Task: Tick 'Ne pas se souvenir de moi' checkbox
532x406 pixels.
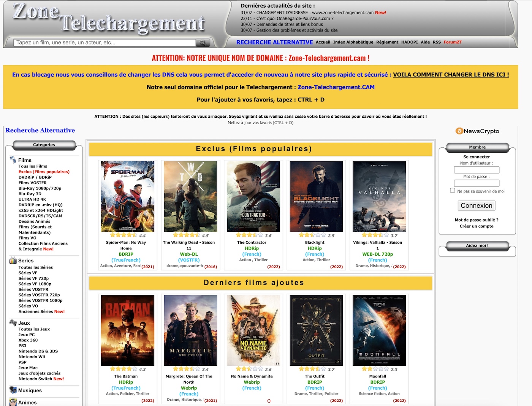Action: [x=453, y=191]
